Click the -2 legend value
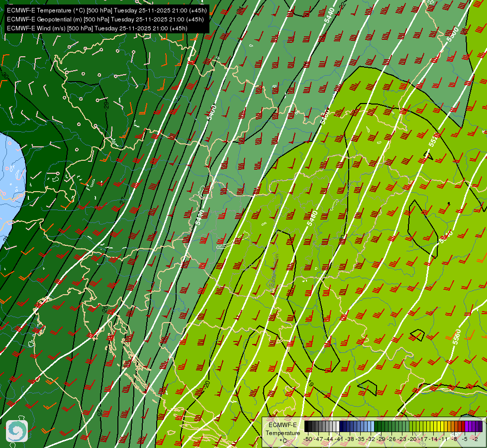487x448 pixels. coord(475,439)
